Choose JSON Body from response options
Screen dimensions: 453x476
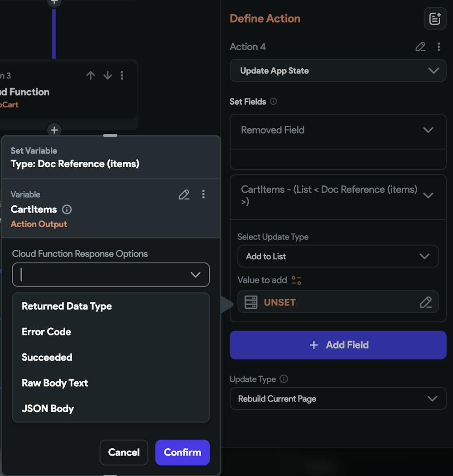(48, 408)
